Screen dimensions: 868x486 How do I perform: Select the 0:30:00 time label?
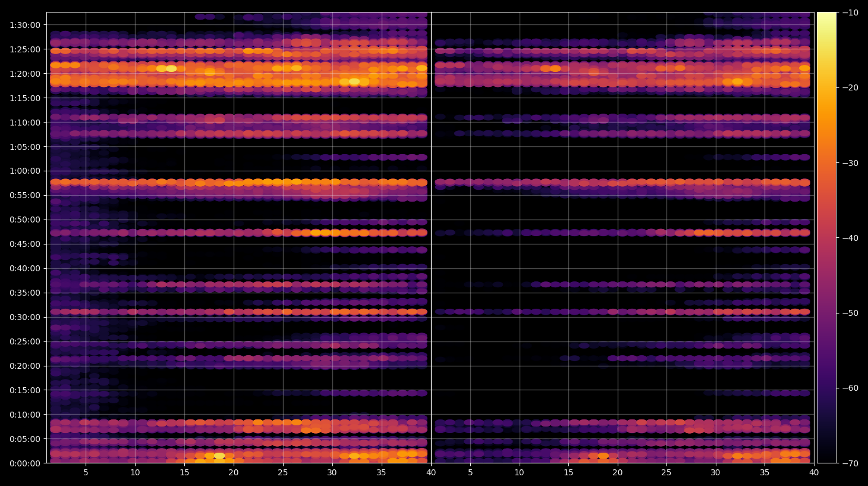click(x=25, y=318)
